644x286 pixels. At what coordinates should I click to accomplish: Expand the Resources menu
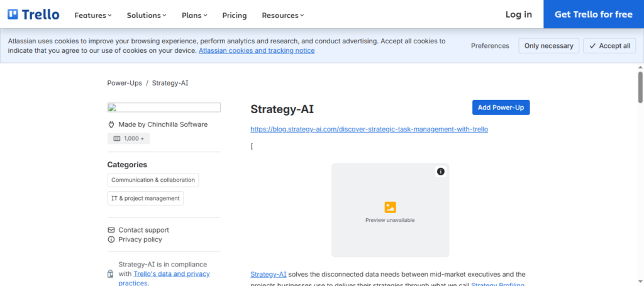[x=283, y=15]
